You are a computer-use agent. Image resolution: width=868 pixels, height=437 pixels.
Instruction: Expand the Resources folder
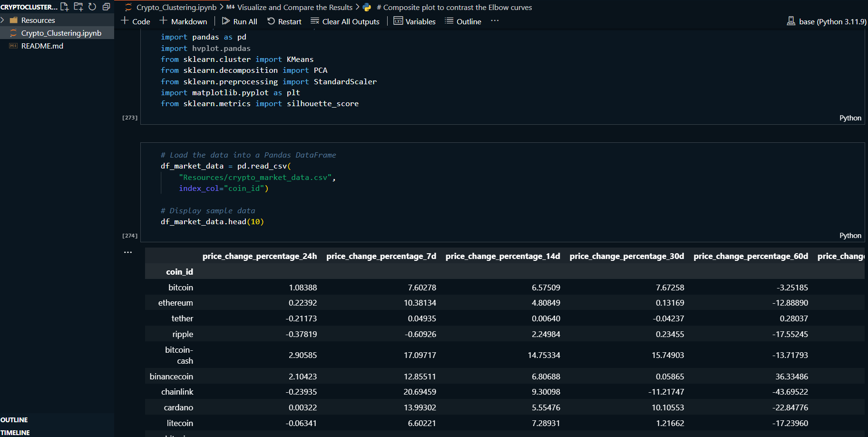point(38,20)
